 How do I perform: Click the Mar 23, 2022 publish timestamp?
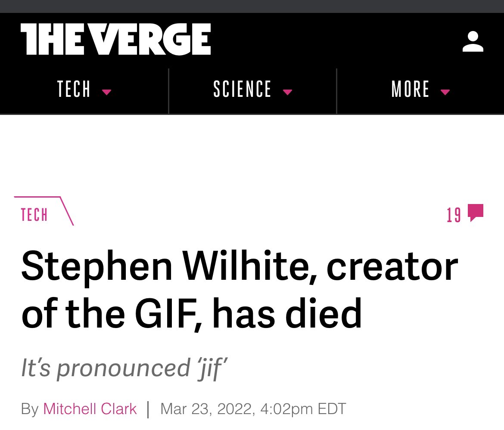tap(253, 408)
